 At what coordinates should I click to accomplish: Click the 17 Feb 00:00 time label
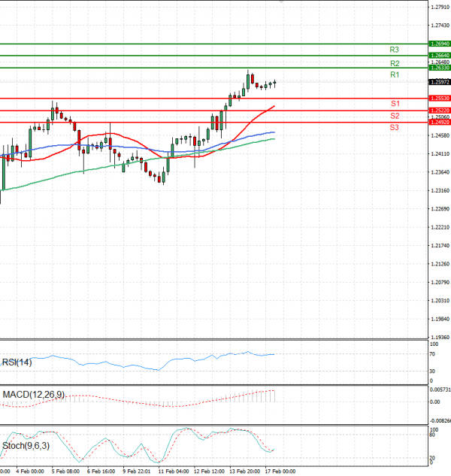click(280, 471)
